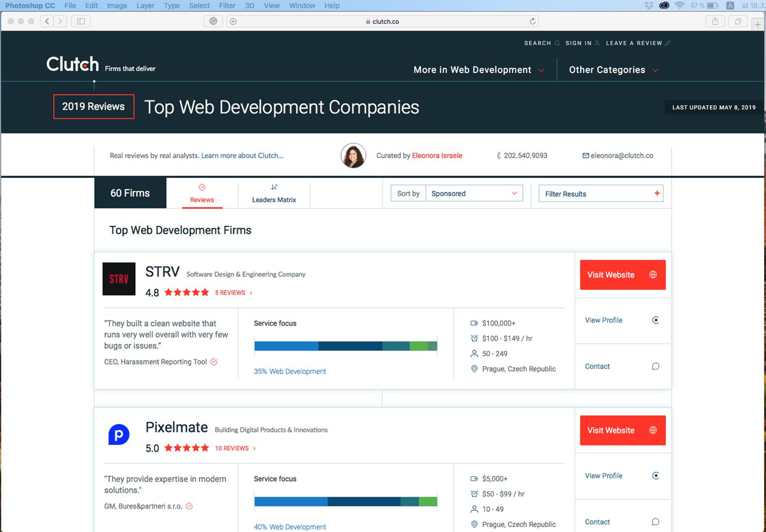Open the Select menu
766x532 pixels.
(x=199, y=5)
